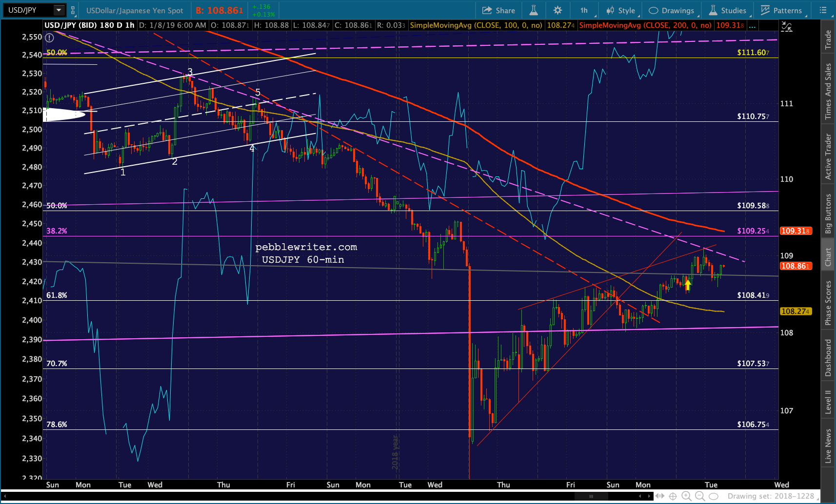Click the zoom in magnifier icon
The image size is (836, 504).
(x=686, y=496)
